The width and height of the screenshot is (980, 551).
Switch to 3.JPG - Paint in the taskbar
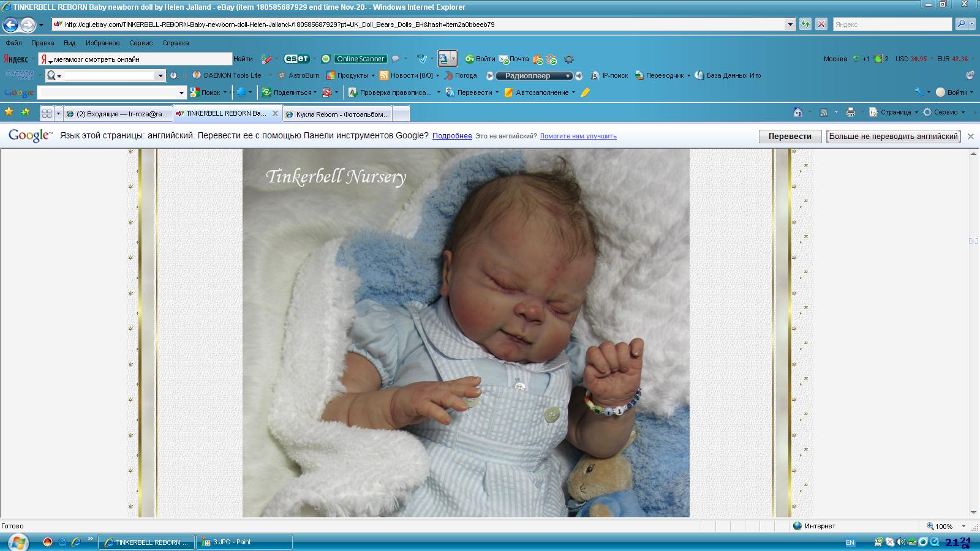click(244, 542)
